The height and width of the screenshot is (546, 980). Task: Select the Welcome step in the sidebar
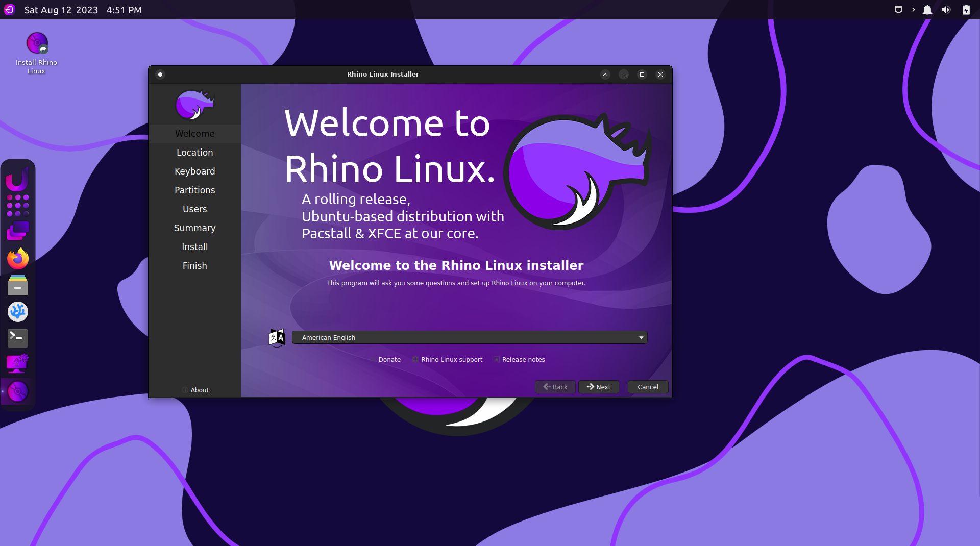click(194, 133)
